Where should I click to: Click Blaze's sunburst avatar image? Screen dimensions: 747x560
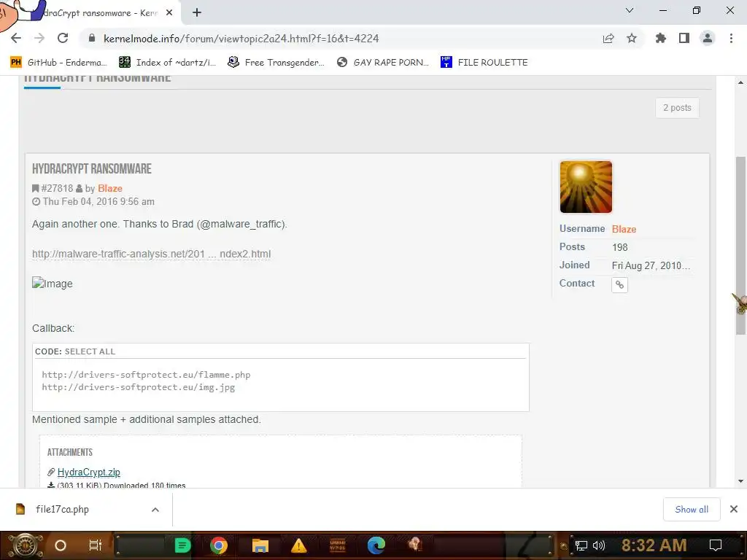[586, 187]
